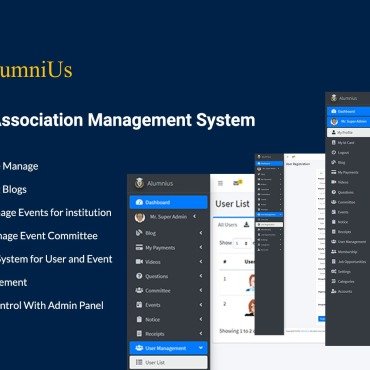Select the All Users tab

(x=227, y=225)
